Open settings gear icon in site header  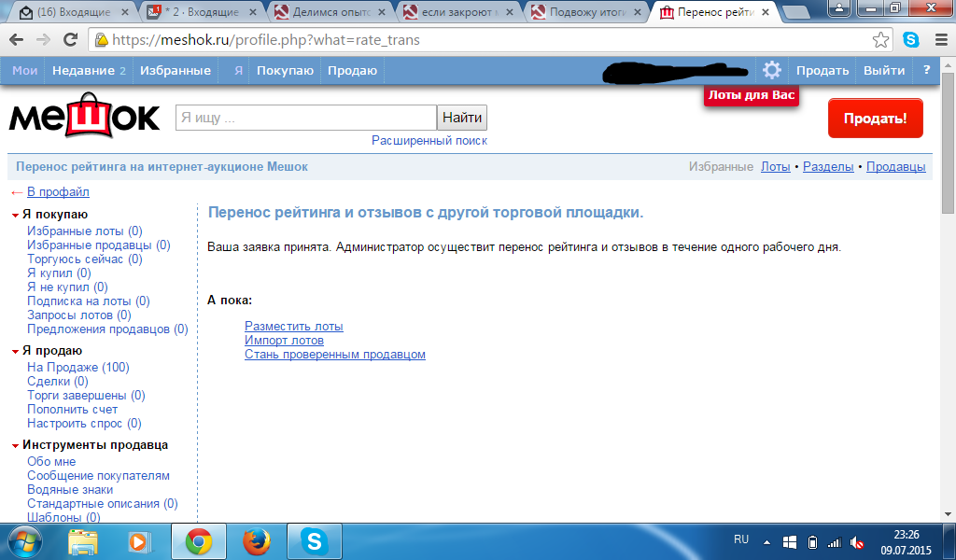(772, 70)
